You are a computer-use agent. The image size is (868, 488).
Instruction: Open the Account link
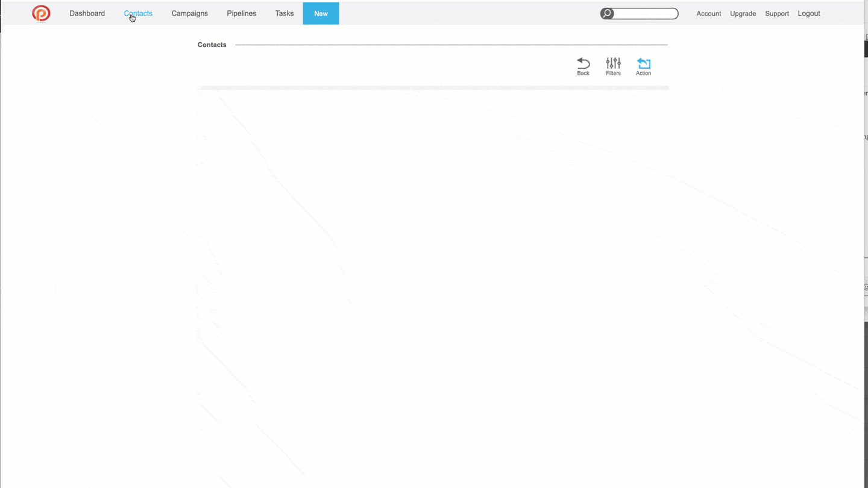(708, 13)
